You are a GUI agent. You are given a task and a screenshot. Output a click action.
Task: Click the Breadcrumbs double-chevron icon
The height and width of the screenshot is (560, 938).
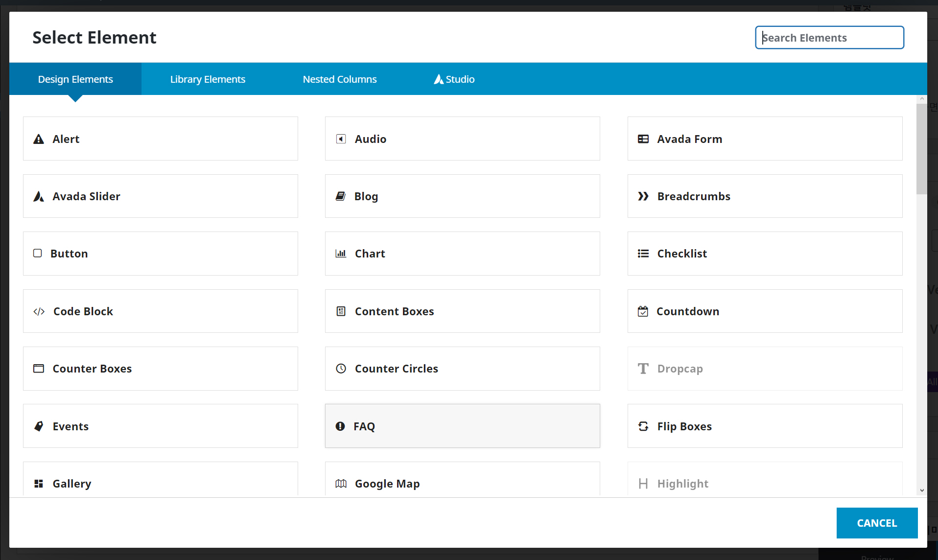pyautogui.click(x=643, y=197)
